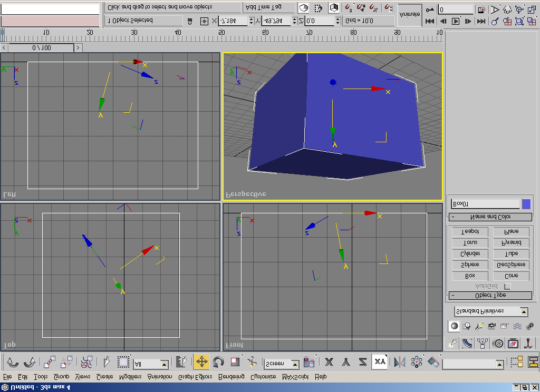540x392 pixels.
Task: Click the Zoom Extents All icon
Action: tap(532, 22)
